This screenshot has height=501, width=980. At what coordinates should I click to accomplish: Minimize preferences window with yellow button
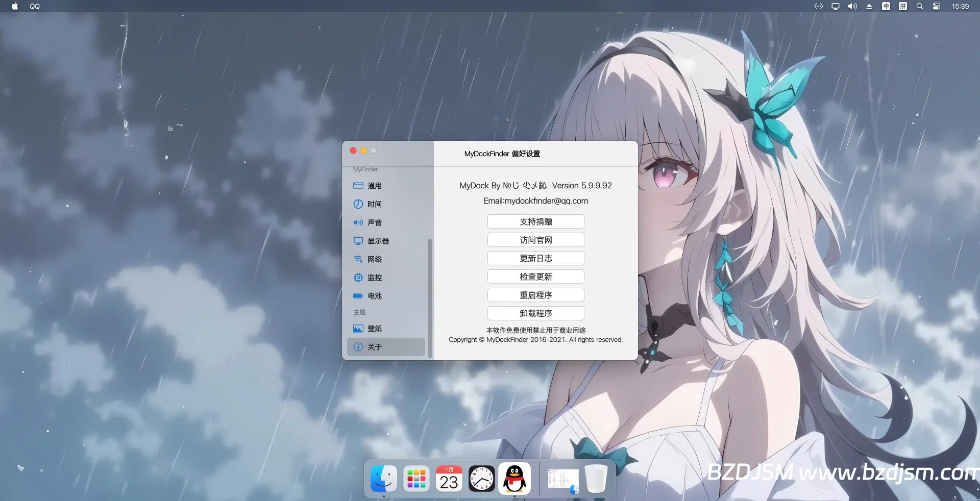click(363, 151)
